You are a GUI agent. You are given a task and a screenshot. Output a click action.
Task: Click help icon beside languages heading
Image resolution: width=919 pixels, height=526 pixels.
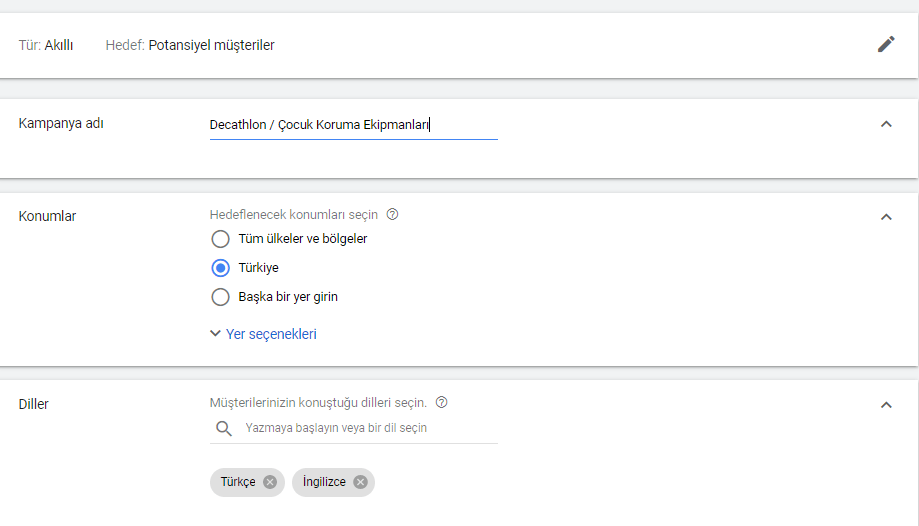coord(442,402)
